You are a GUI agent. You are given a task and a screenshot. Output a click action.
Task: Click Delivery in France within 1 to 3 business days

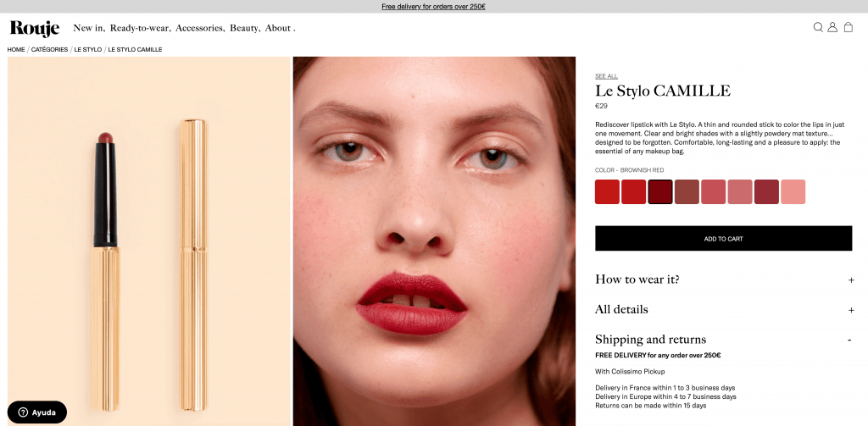(665, 388)
